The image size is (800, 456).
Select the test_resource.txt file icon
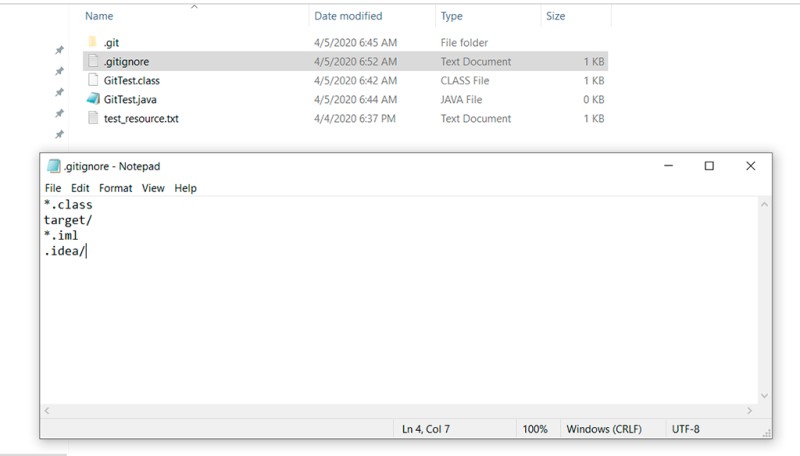93,118
